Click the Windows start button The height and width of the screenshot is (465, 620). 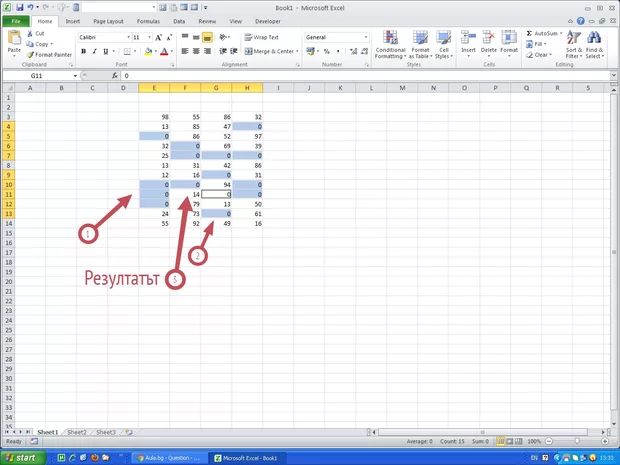click(21, 457)
